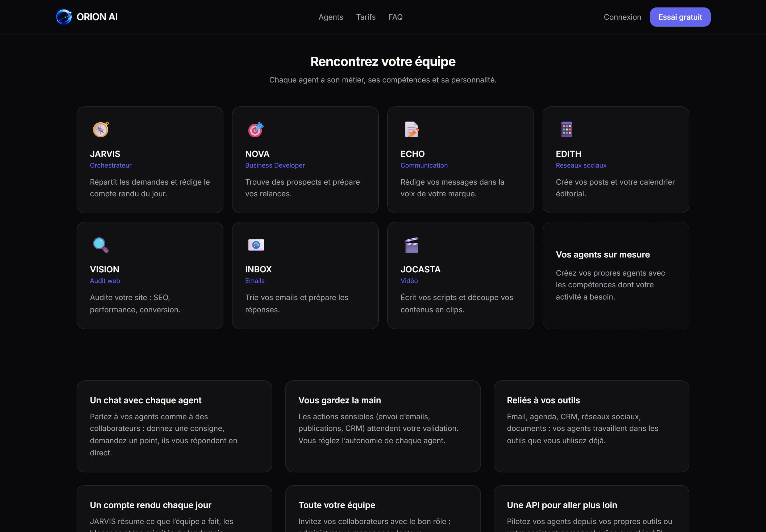The width and height of the screenshot is (766, 532).
Task: Click the Toute votre équipe title
Action: [x=337, y=505]
